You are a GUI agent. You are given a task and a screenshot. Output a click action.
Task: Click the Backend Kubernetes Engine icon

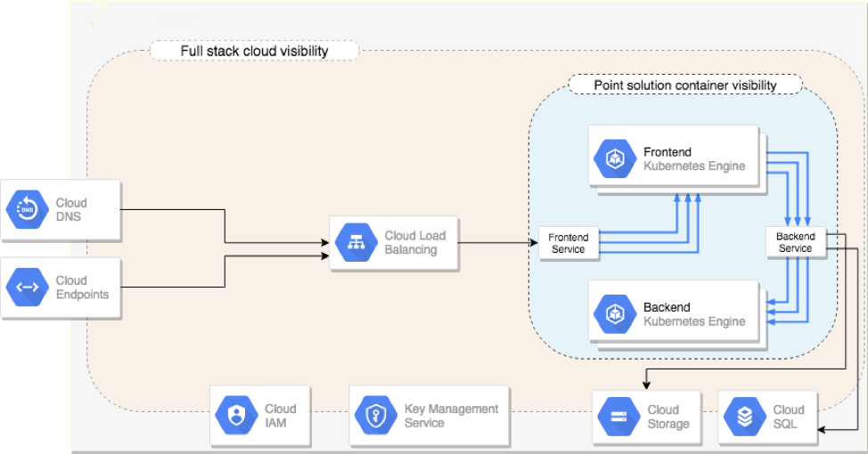(615, 314)
